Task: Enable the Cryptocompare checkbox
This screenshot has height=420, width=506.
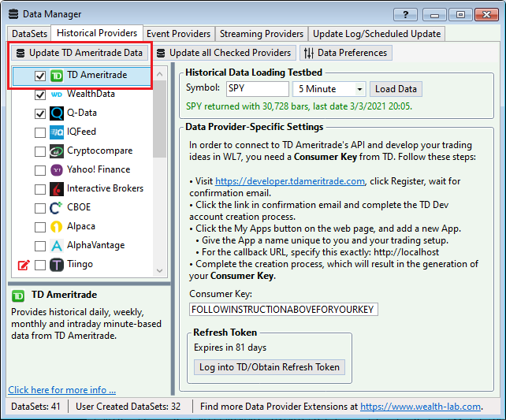Action: coord(40,151)
